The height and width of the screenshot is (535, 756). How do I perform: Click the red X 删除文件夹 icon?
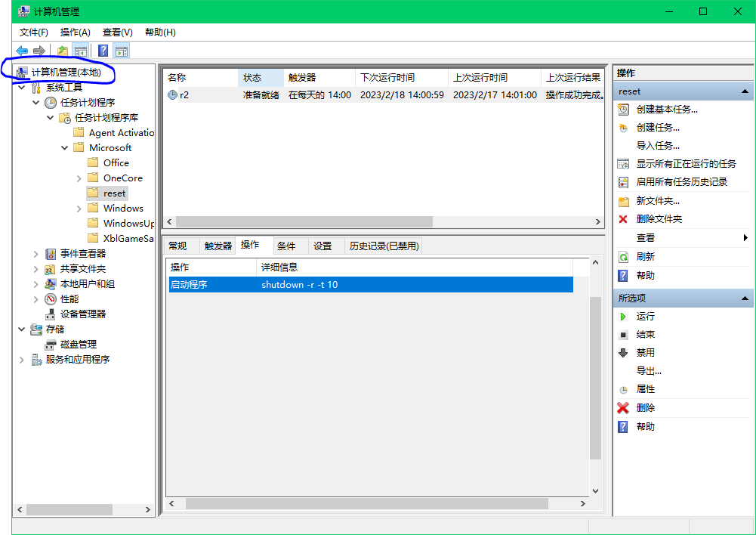623,219
